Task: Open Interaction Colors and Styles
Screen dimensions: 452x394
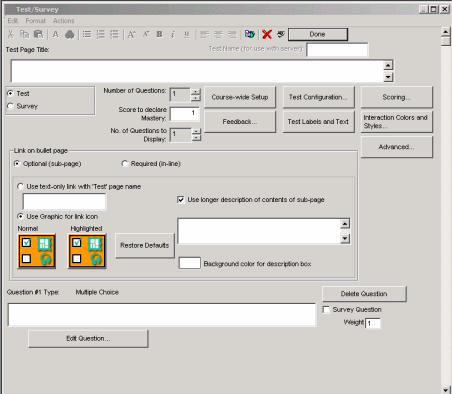Action: click(397, 122)
